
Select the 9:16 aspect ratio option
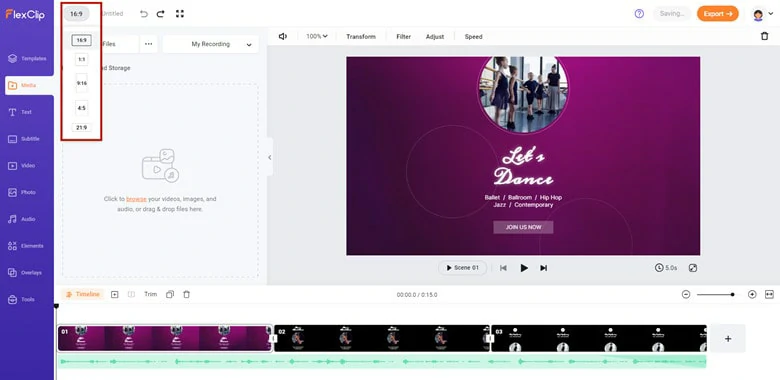coord(82,83)
